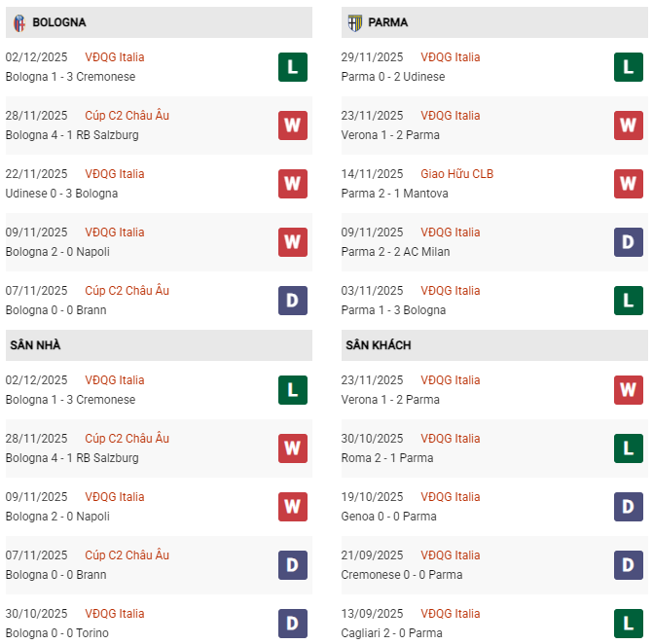Click the D badge for Parma 2-2 AC Milan
The height and width of the screenshot is (644, 653).
628,242
